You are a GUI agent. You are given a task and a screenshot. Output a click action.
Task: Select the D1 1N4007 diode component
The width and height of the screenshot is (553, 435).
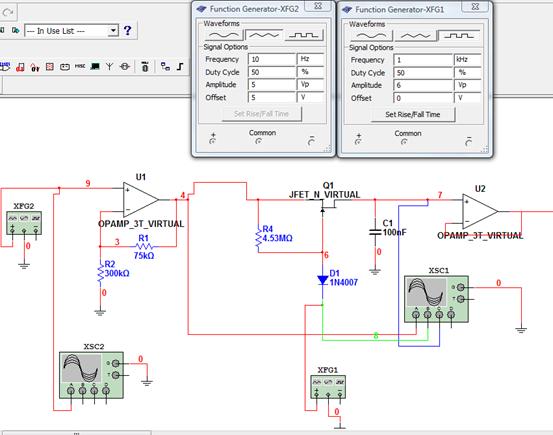coord(323,280)
